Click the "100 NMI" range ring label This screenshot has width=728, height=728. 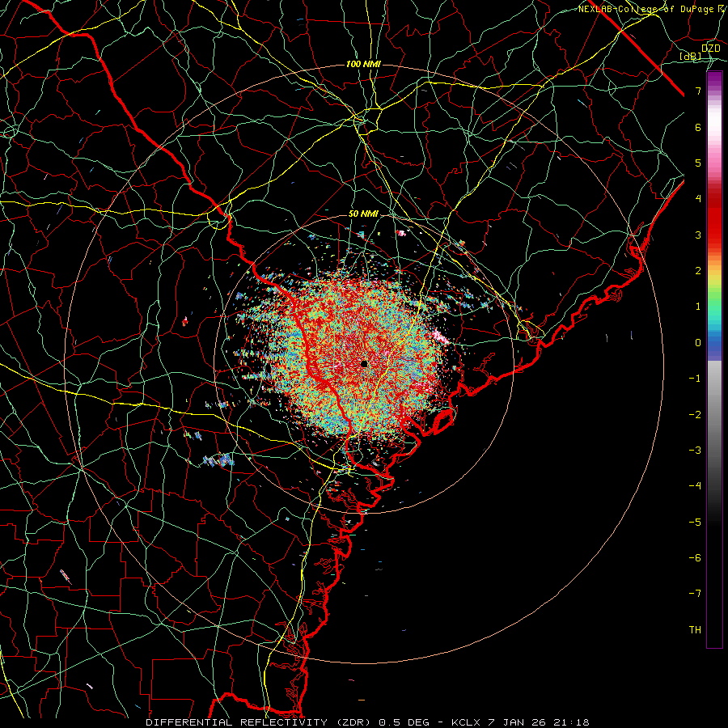(363, 64)
